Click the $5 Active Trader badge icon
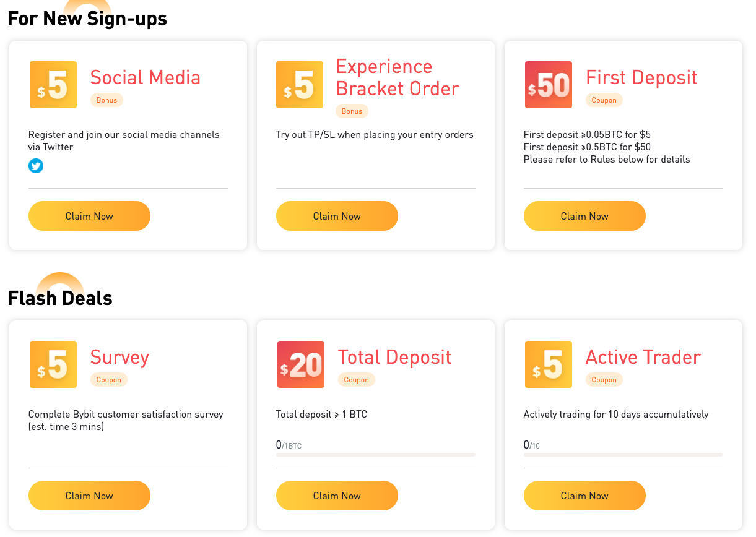This screenshot has width=756, height=537. pos(549,364)
